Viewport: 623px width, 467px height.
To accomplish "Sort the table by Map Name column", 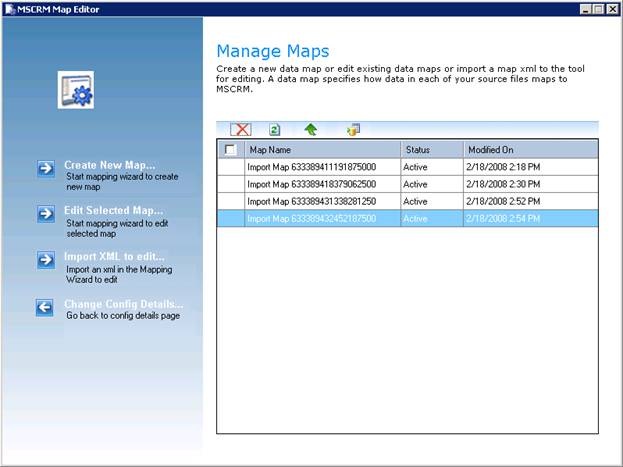I will click(320, 150).
